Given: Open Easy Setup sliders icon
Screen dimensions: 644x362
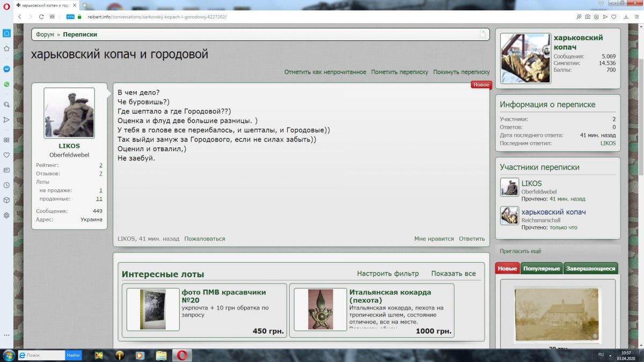Looking at the screenshot, I should 636,17.
